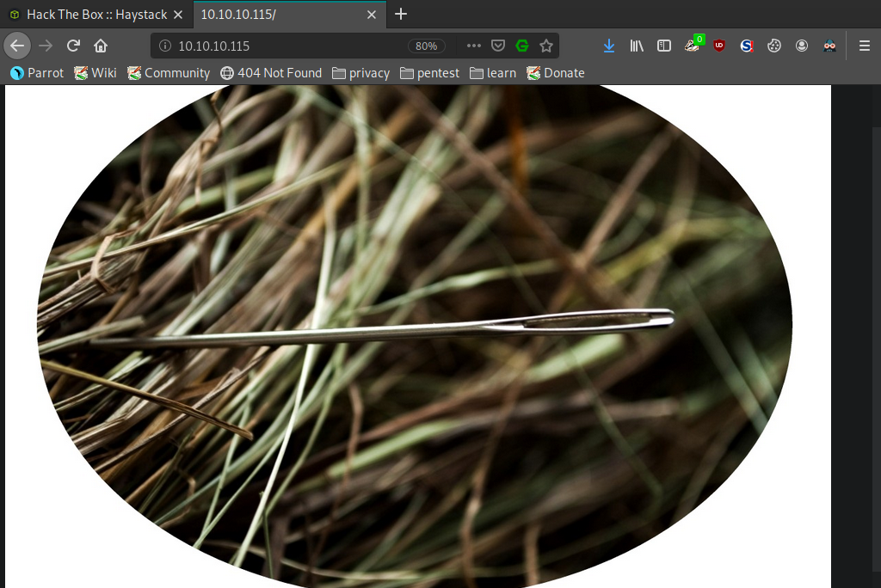This screenshot has height=588, width=881.
Task: Open the uBlock Origin shield icon
Action: pos(719,46)
